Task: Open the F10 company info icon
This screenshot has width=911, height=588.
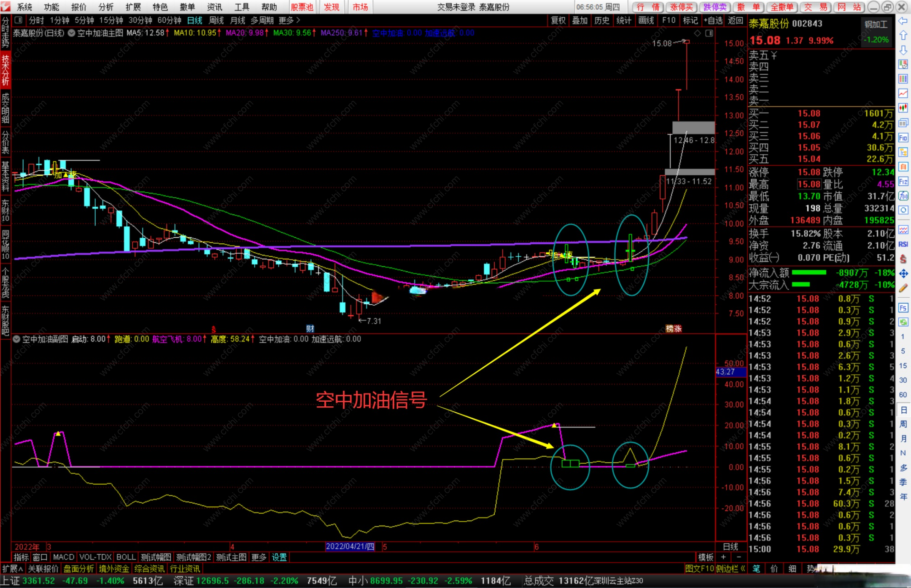Action: [903, 137]
